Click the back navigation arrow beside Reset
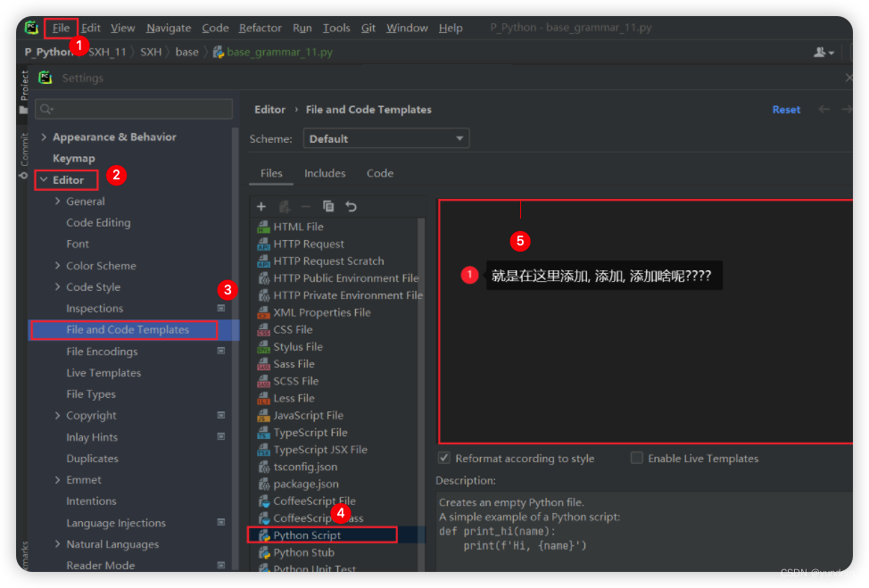Image resolution: width=869 pixels, height=588 pixels. pos(824,109)
